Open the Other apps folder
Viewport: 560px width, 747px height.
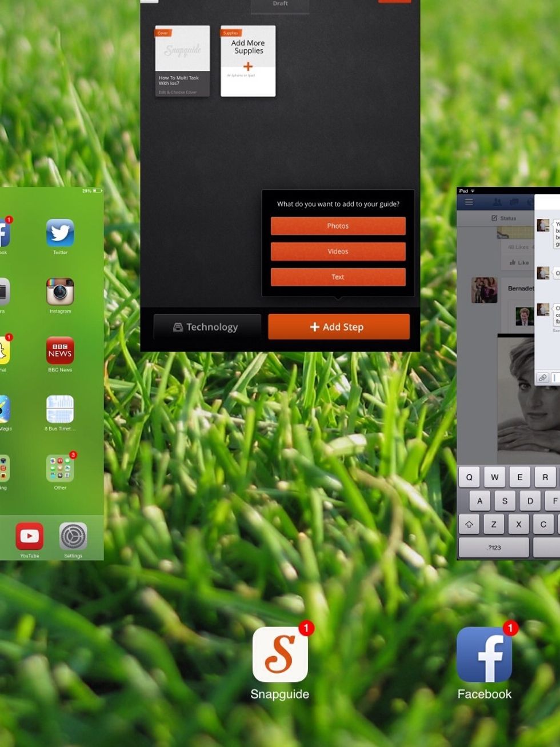coord(60,469)
